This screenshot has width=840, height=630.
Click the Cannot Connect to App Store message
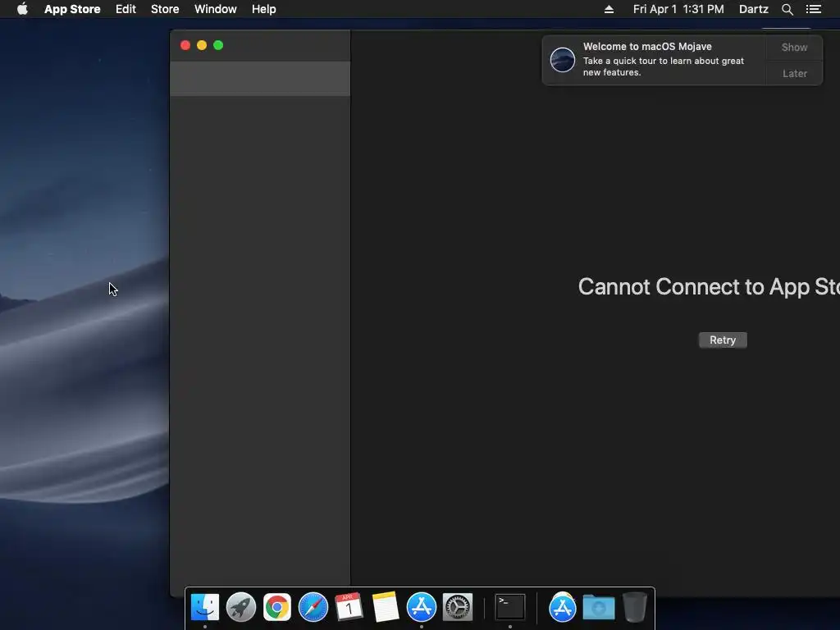pos(709,287)
